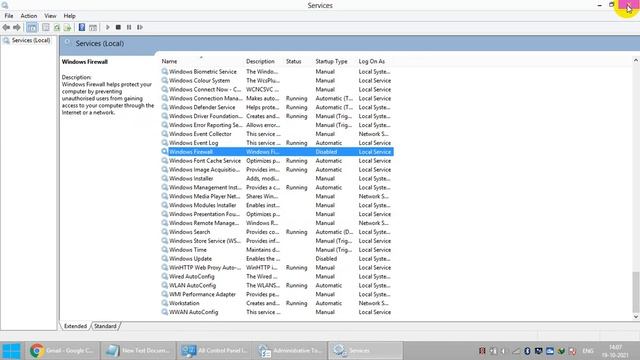Screen dimensions: 640x360
Task: Switch to Gmail - Google Chrome on taskbar
Action: 62,351
